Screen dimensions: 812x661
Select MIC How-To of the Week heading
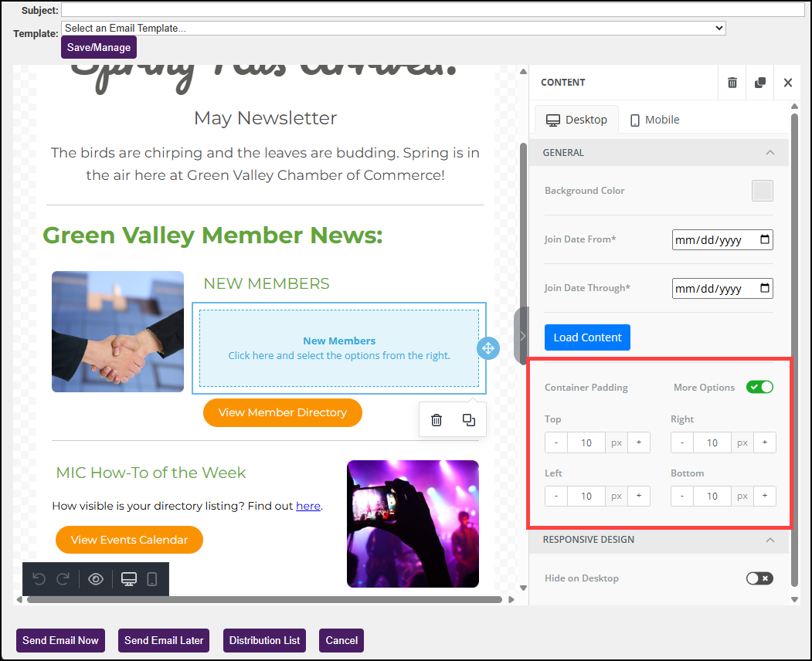(x=151, y=473)
